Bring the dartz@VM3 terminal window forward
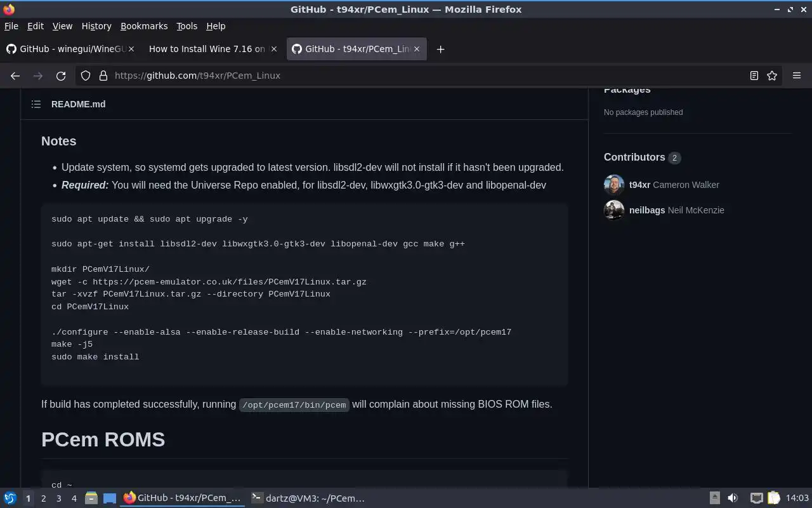Image resolution: width=812 pixels, height=508 pixels. pos(308,498)
